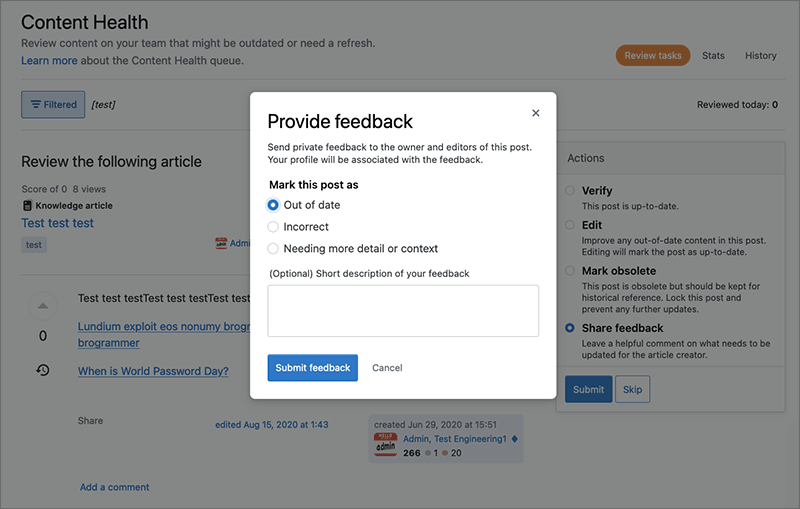Image resolution: width=800 pixels, height=509 pixels.
Task: Choose Needing more detail or context
Action: point(273,249)
